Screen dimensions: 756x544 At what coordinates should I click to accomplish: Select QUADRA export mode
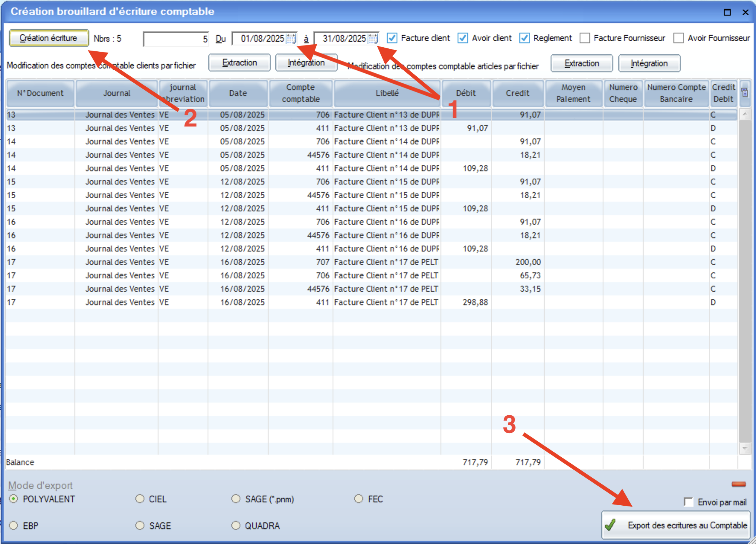[236, 525]
